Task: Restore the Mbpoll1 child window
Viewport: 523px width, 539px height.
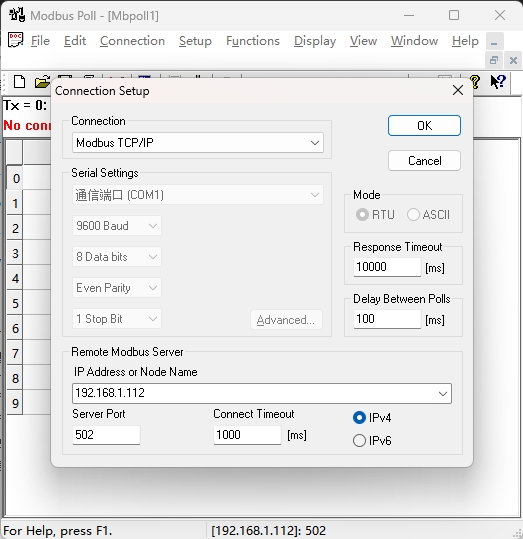Action: click(x=494, y=60)
